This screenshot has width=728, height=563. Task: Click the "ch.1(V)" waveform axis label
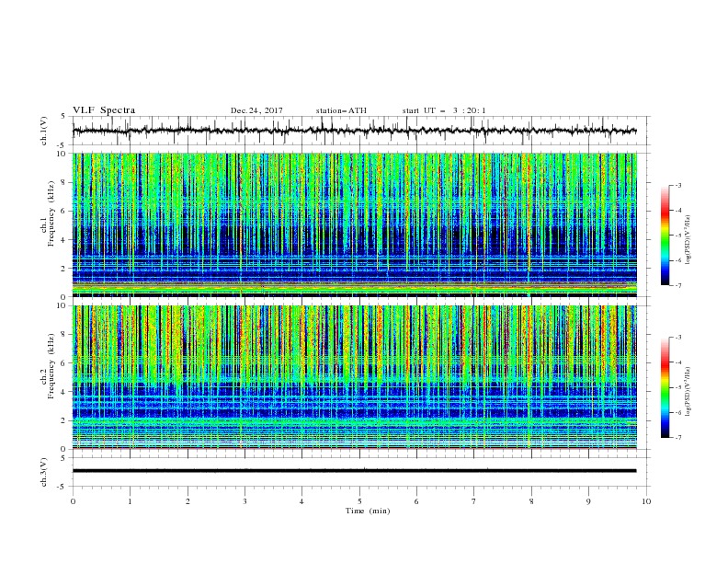pos(44,131)
